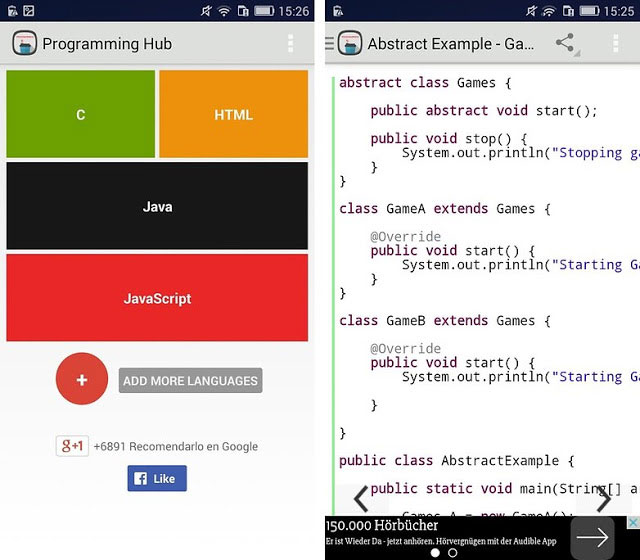Open overflow menu in Abstract Example header

click(616, 43)
